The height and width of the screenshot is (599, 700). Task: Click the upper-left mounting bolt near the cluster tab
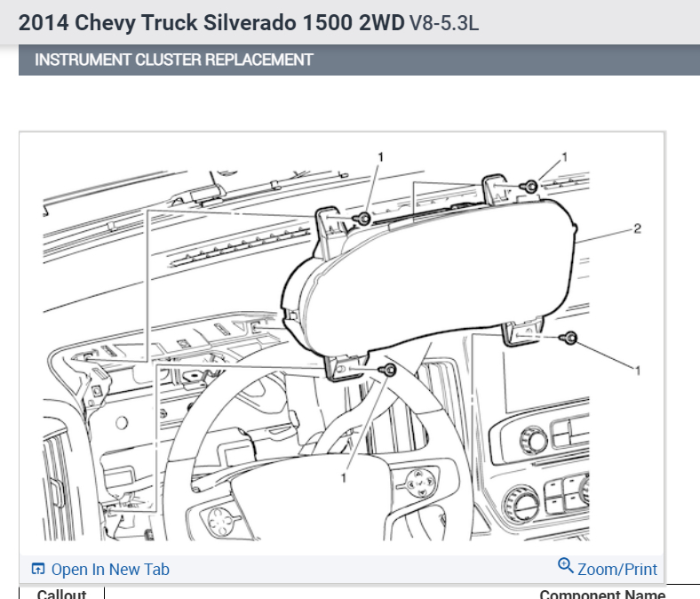pyautogui.click(x=363, y=219)
